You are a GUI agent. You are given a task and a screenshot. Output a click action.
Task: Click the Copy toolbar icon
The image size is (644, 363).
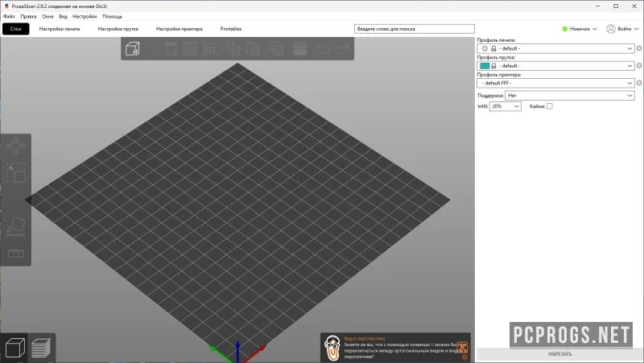click(x=233, y=48)
